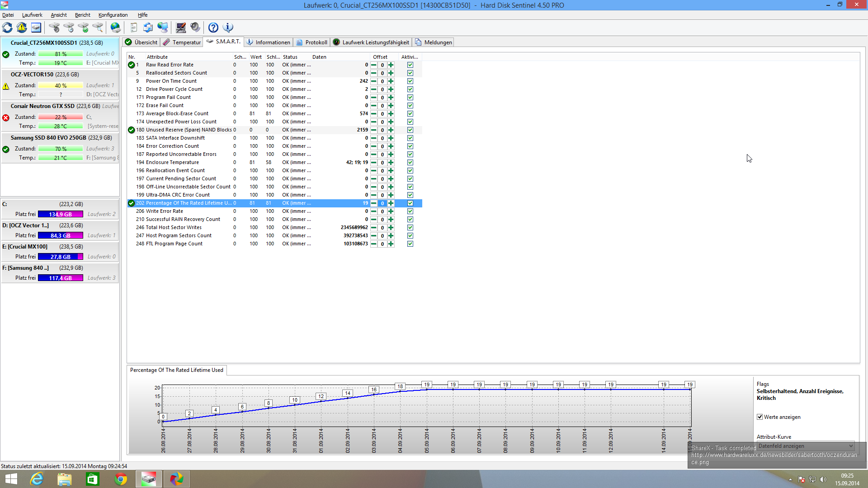
Task: Click the green check icon on the Raw Read Error Rate row
Action: pos(131,65)
